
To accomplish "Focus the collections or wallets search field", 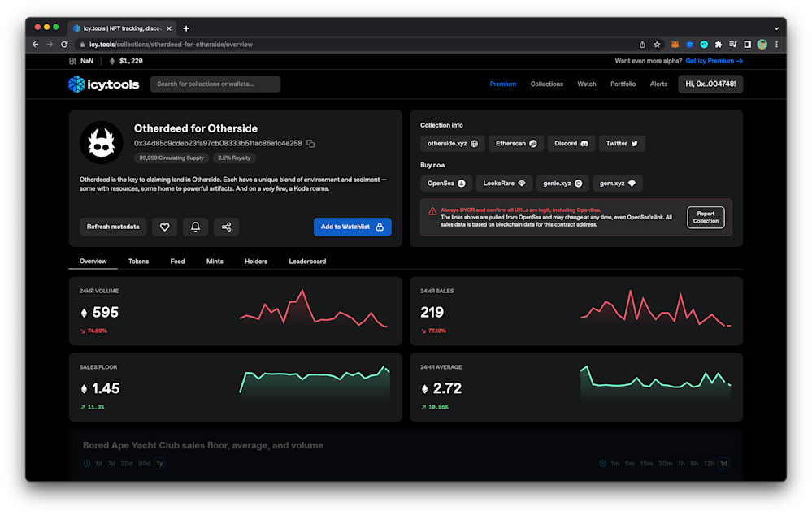I will pos(215,84).
